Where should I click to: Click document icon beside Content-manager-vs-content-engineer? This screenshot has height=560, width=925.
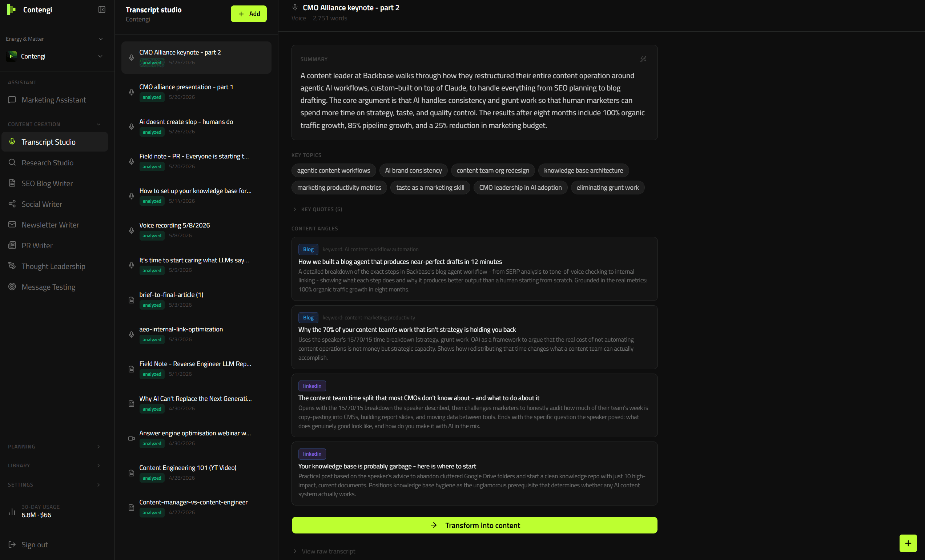(x=132, y=507)
